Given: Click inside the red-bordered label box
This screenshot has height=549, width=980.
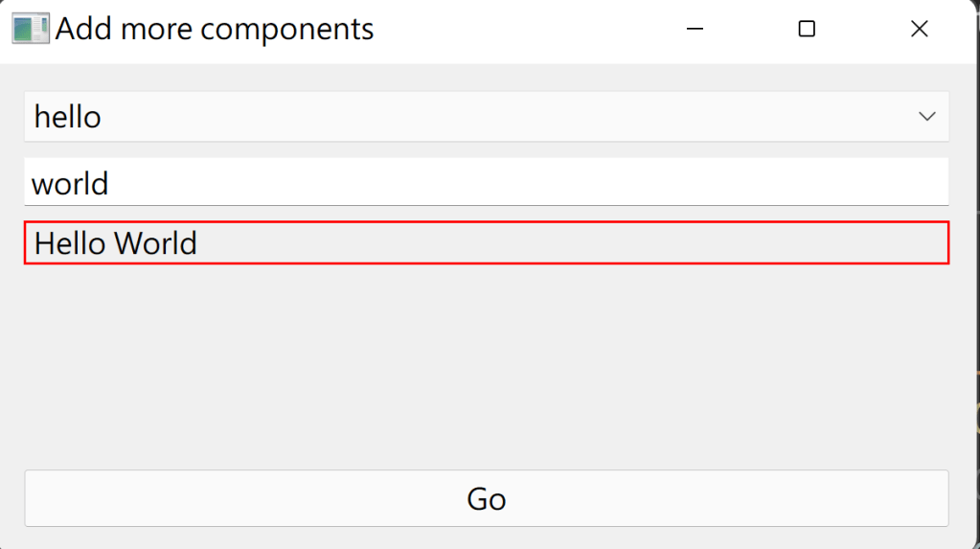Looking at the screenshot, I should pyautogui.click(x=575, y=242).
